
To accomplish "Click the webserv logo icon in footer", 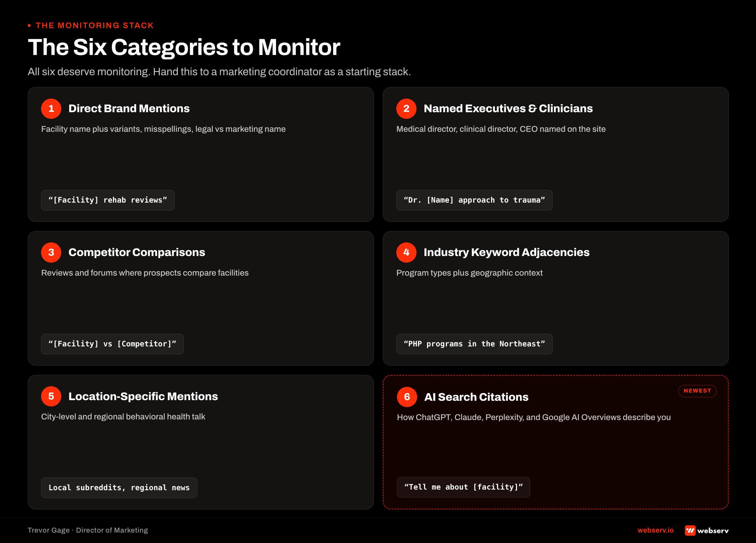I will pos(690,530).
